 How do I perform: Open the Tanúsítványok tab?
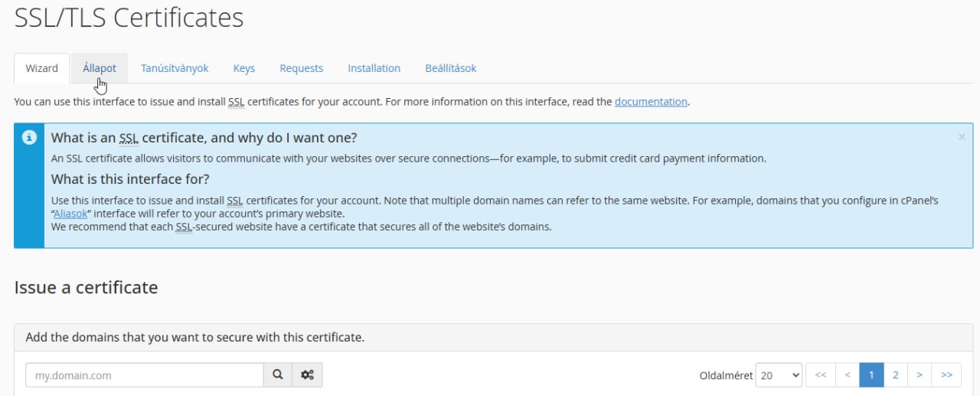tap(175, 68)
